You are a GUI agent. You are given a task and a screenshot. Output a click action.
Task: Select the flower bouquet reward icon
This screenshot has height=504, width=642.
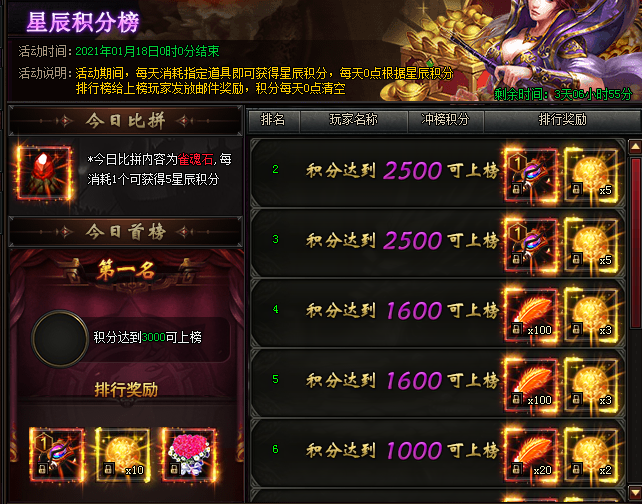coord(188,454)
